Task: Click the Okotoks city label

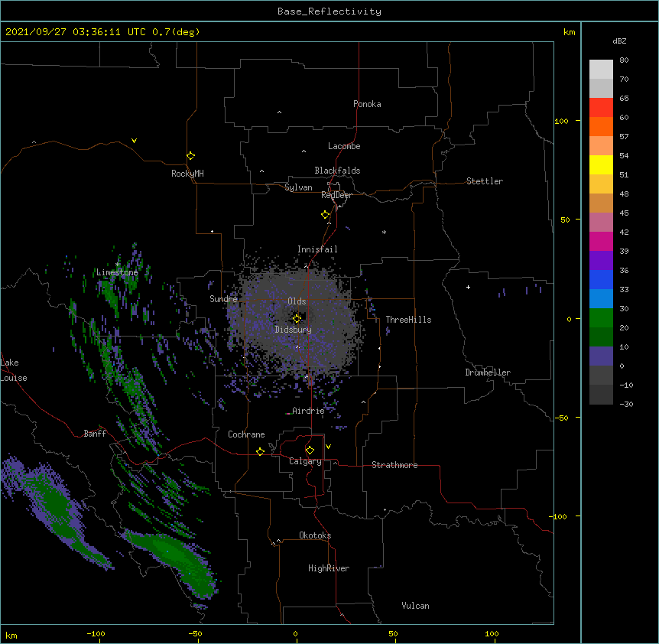Action: click(x=315, y=535)
